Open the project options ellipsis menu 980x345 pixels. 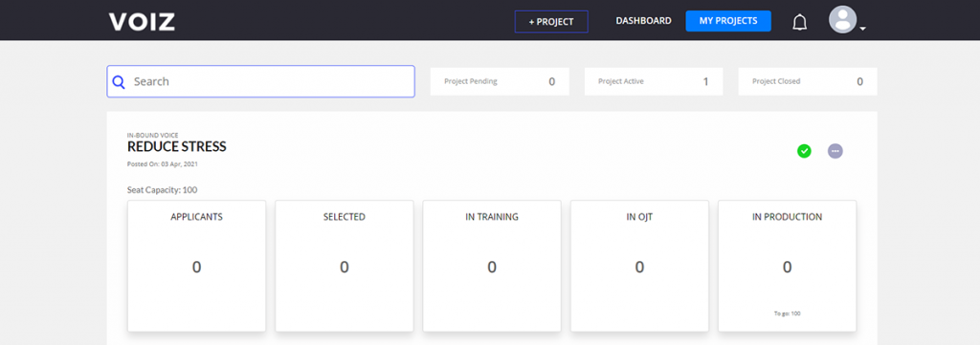(x=835, y=151)
